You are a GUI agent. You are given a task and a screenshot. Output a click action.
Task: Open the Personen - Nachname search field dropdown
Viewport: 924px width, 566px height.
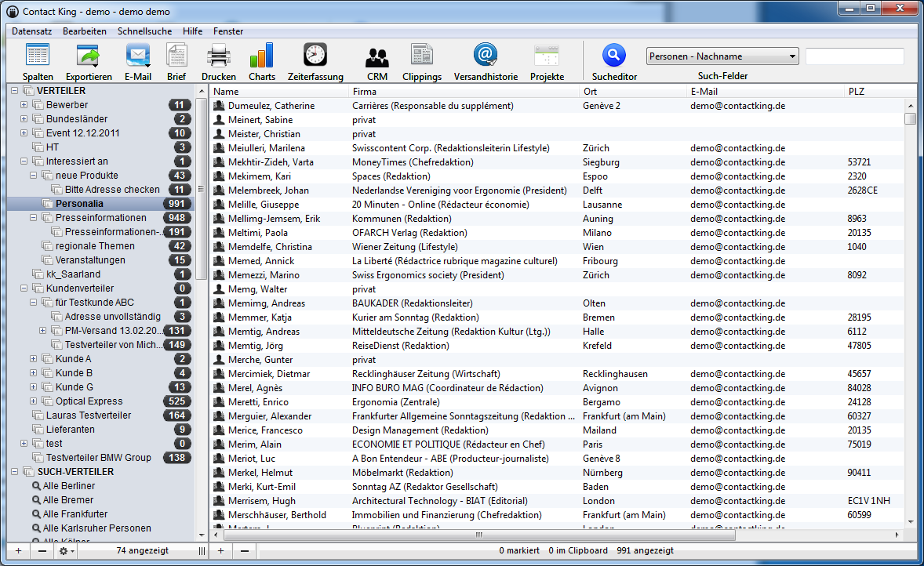(722, 56)
